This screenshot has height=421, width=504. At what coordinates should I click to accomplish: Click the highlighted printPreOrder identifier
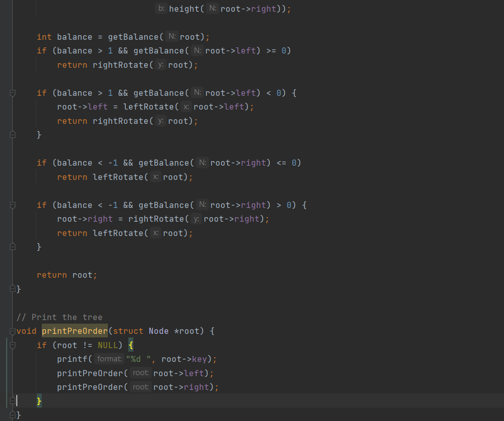tap(74, 331)
